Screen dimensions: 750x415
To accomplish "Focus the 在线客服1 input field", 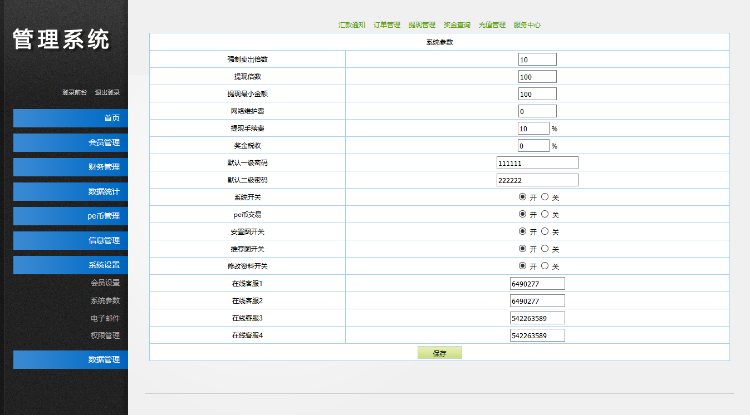I will [537, 284].
